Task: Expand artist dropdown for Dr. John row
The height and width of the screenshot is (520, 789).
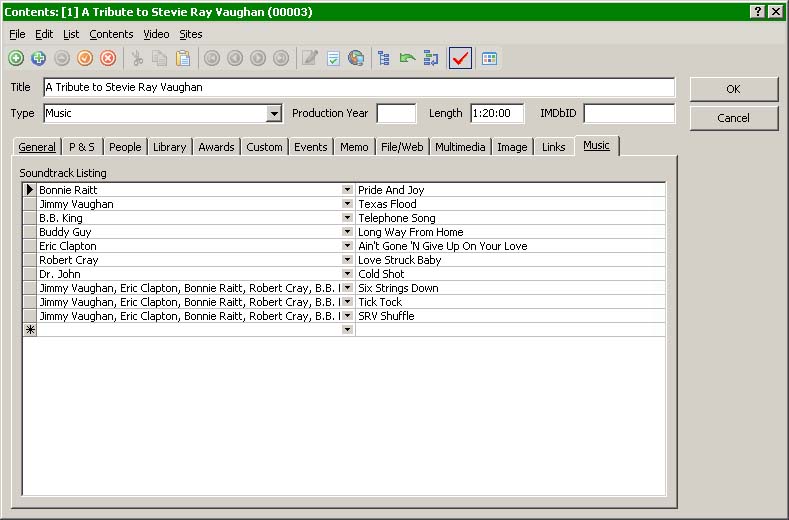Action: click(347, 274)
